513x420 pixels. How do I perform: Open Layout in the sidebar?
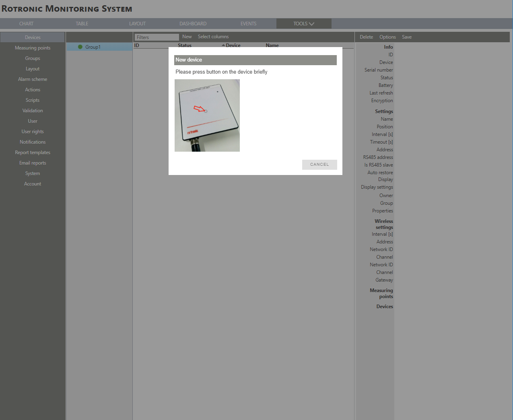(x=33, y=69)
